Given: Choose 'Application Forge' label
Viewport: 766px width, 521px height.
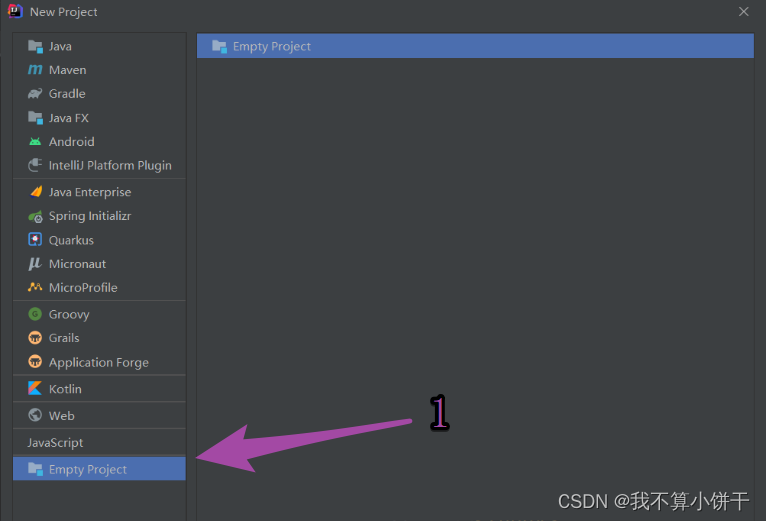Looking at the screenshot, I should (x=99, y=363).
